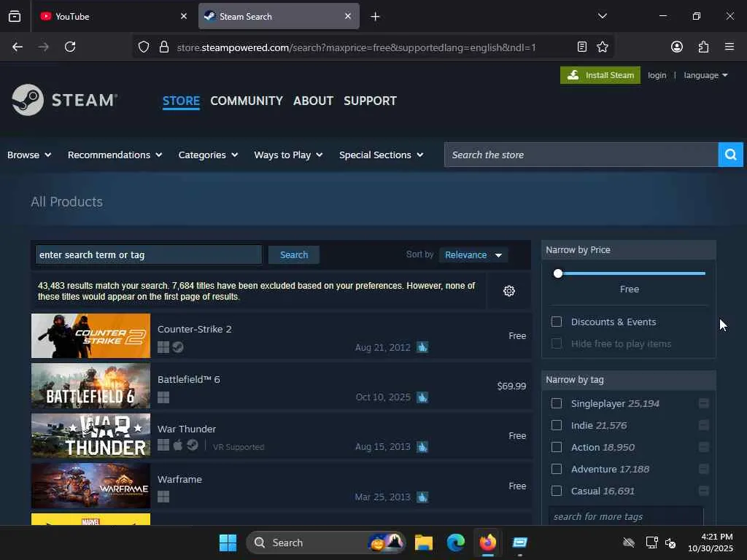Open File Explorer from taskbar
This screenshot has height=560, width=747.
(424, 542)
